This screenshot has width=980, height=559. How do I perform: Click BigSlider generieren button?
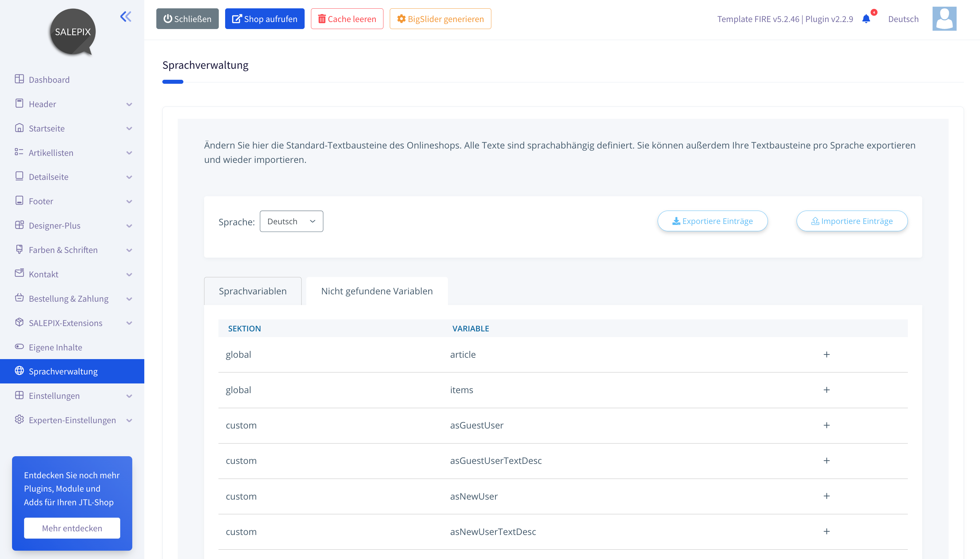point(440,19)
